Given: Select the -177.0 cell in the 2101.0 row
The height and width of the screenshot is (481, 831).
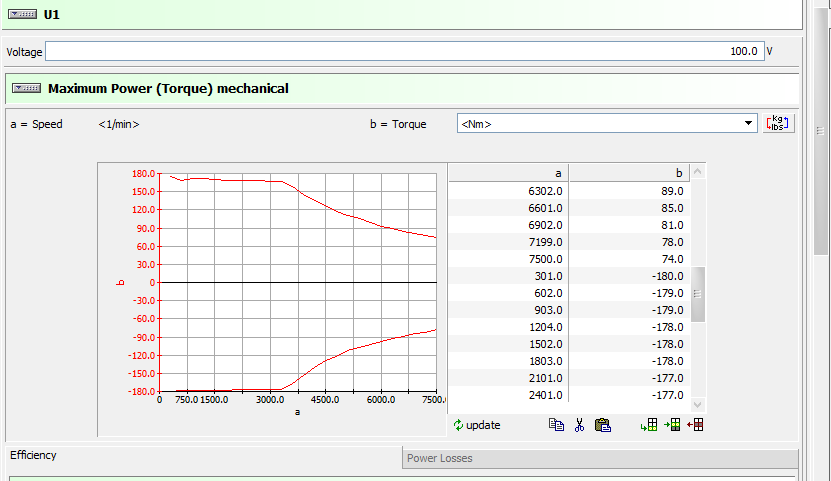Looking at the screenshot, I should coord(629,378).
